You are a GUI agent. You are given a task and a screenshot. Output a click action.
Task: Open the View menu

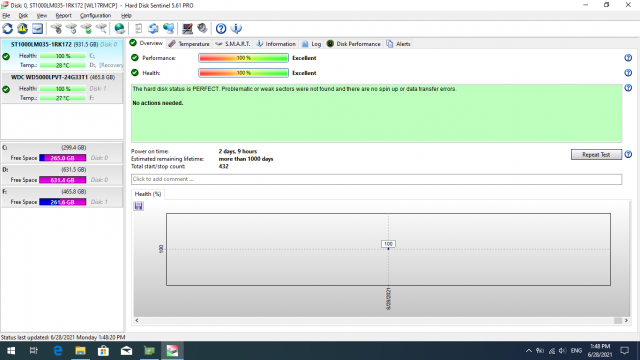pos(42,16)
